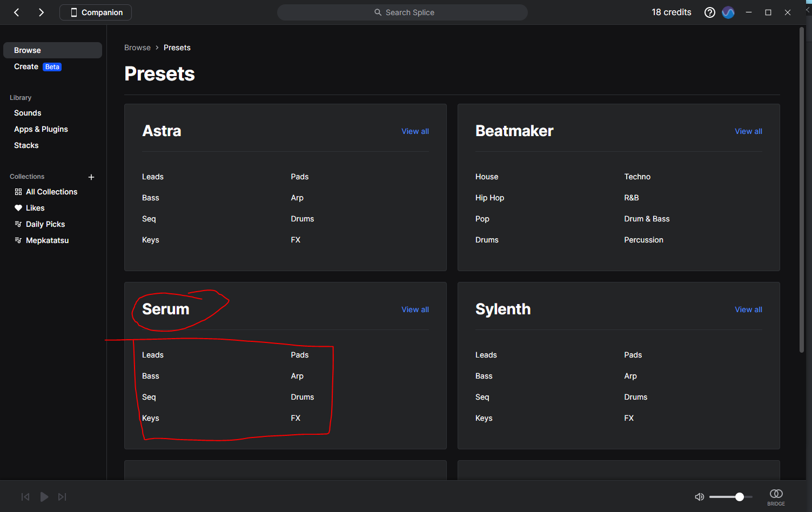Open Sounds in the Library
The width and height of the screenshot is (812, 512).
(28, 113)
